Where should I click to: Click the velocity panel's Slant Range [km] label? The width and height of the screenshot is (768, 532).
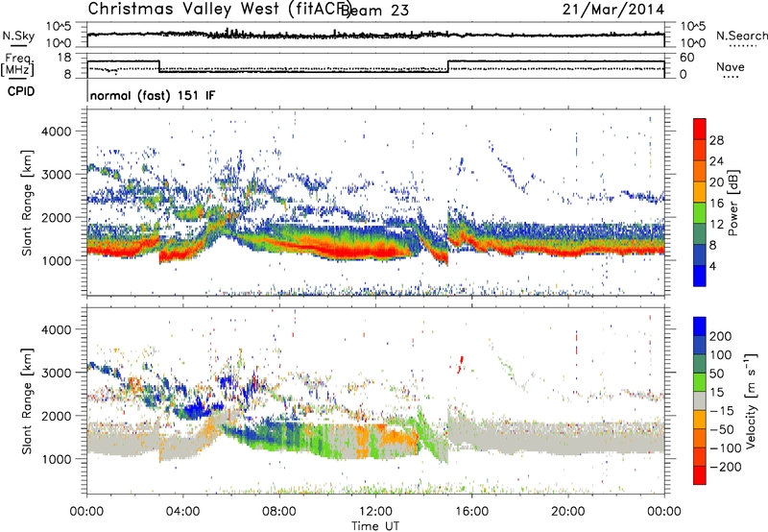[27, 401]
